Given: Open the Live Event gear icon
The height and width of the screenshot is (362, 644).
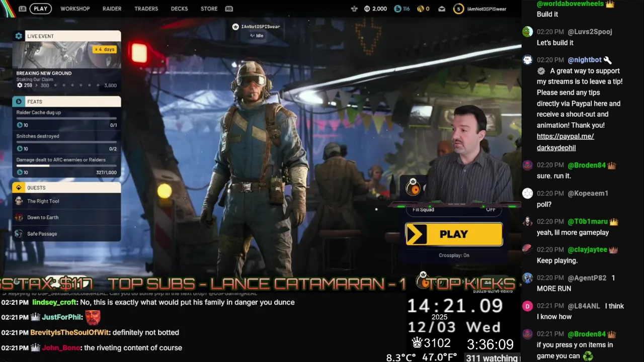Looking at the screenshot, I should tap(19, 36).
